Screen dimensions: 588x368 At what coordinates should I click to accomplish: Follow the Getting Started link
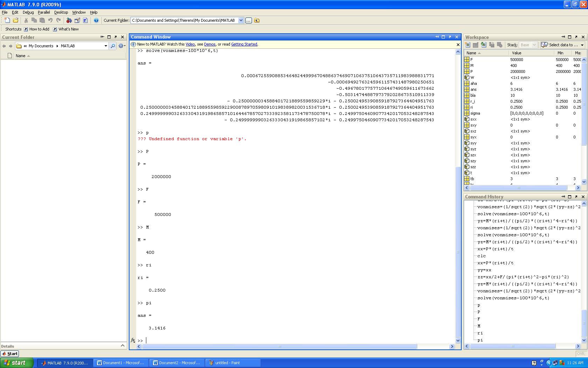(x=244, y=44)
